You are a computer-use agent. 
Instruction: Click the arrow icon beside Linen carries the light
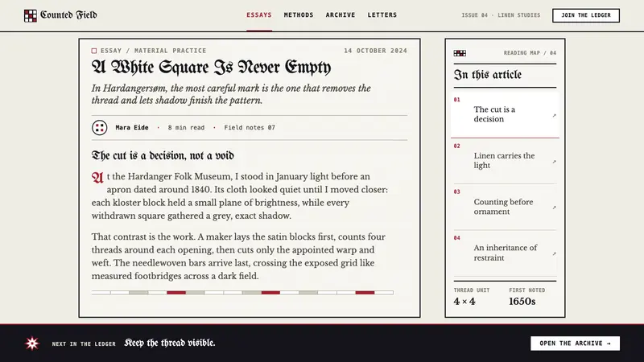[554, 162]
